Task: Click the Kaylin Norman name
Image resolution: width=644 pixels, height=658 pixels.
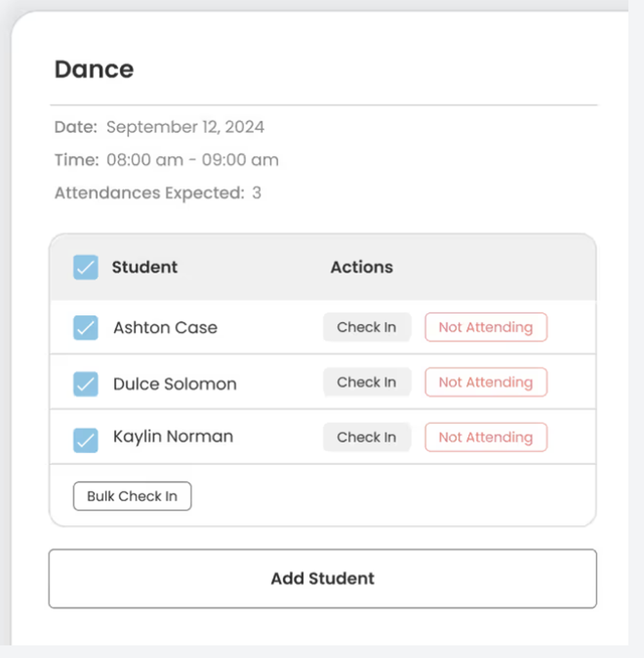Action: [173, 436]
